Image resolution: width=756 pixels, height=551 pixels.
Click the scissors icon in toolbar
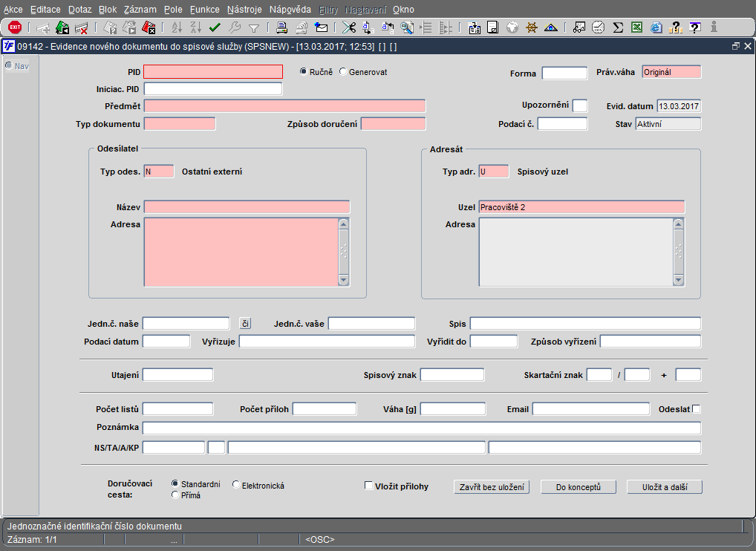coord(349,27)
